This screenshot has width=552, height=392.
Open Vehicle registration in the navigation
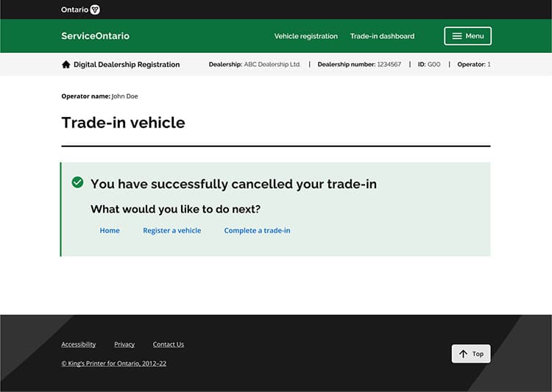305,36
